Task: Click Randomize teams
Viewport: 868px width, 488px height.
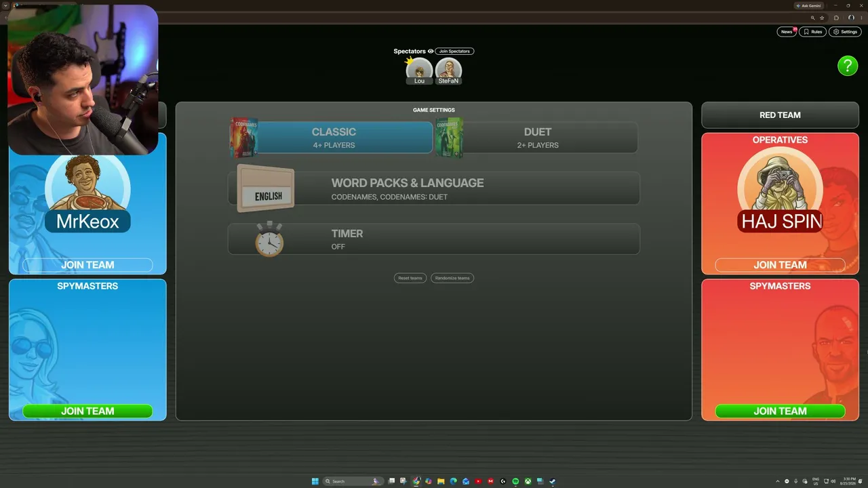Action: (x=452, y=278)
